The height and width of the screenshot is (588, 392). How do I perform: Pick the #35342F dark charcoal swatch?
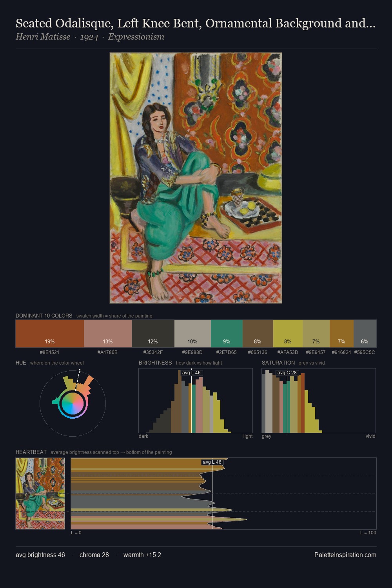[153, 334]
